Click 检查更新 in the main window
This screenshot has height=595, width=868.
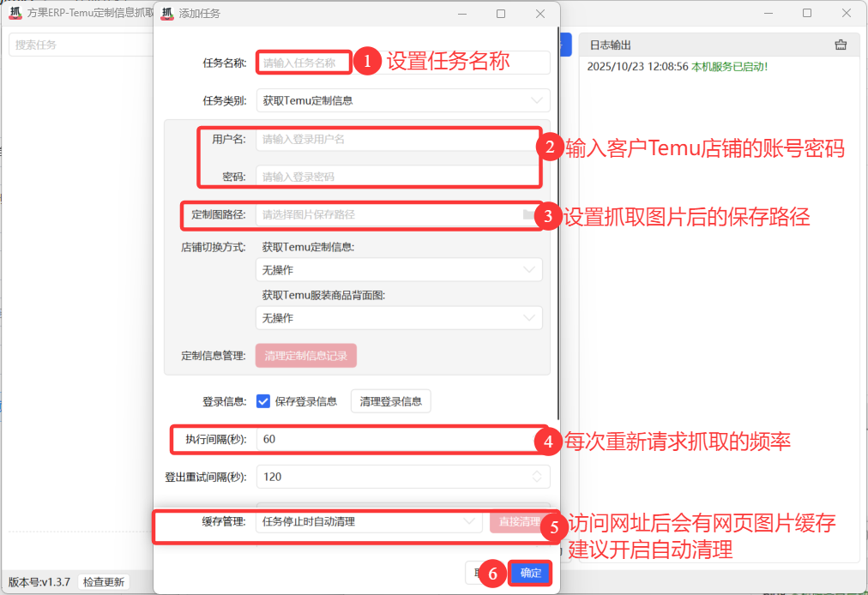point(104,582)
